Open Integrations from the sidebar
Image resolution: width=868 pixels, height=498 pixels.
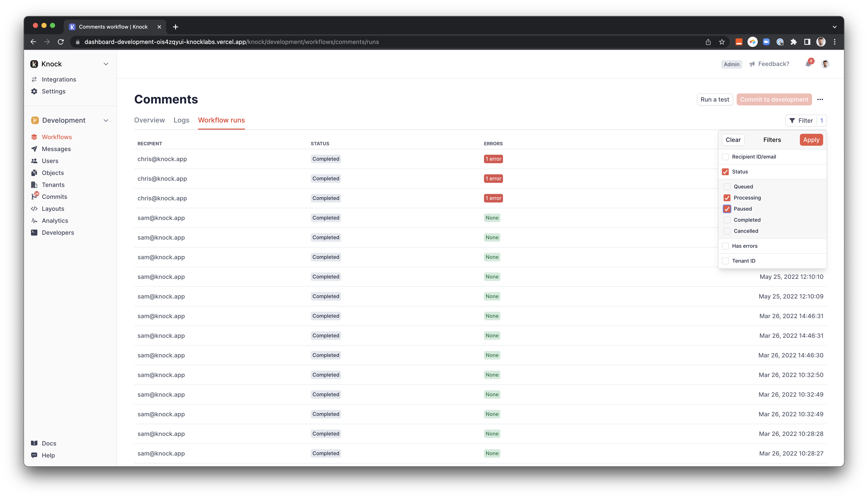coord(59,79)
